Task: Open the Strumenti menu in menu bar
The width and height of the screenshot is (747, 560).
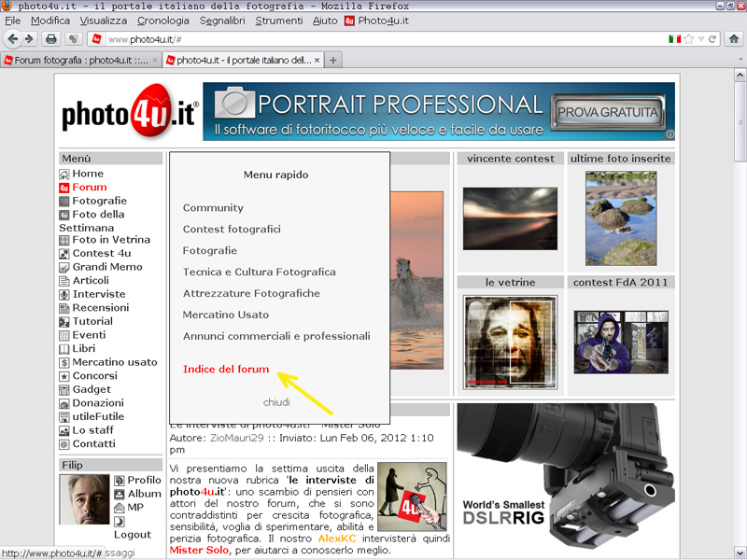Action: (279, 21)
